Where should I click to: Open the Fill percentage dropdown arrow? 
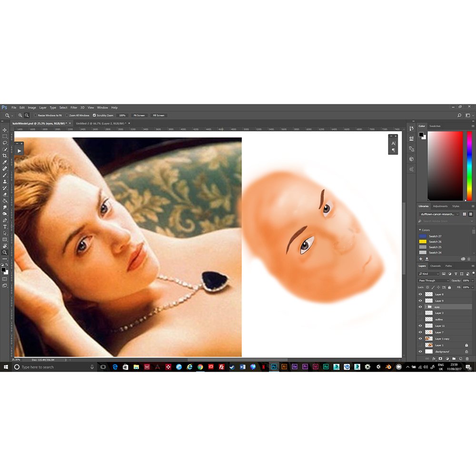pos(472,287)
